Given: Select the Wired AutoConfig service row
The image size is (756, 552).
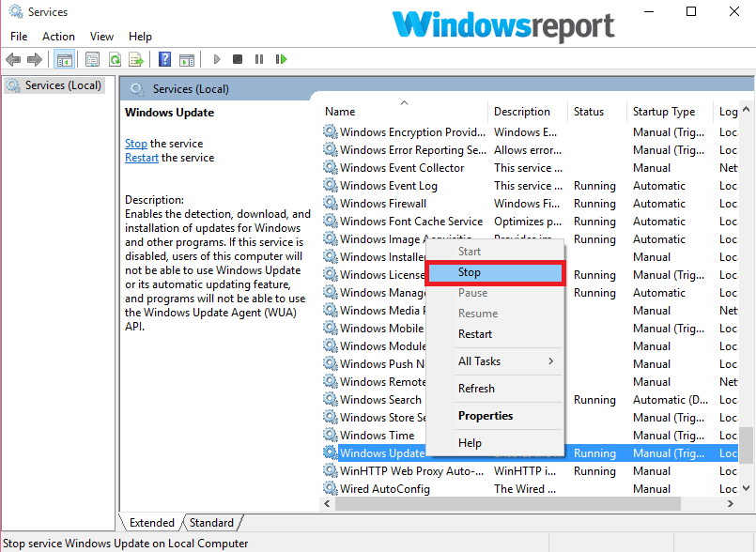Looking at the screenshot, I should pyautogui.click(x=529, y=489).
